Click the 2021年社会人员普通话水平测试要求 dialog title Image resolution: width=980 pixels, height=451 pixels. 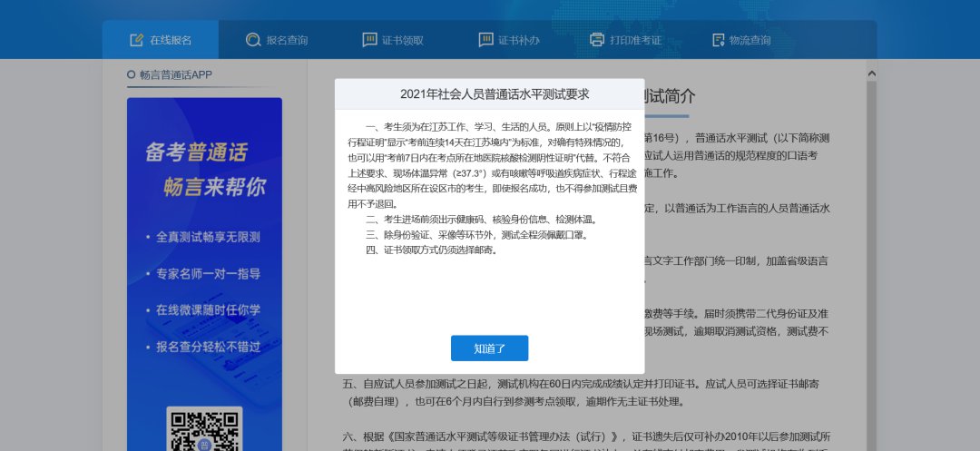489,93
